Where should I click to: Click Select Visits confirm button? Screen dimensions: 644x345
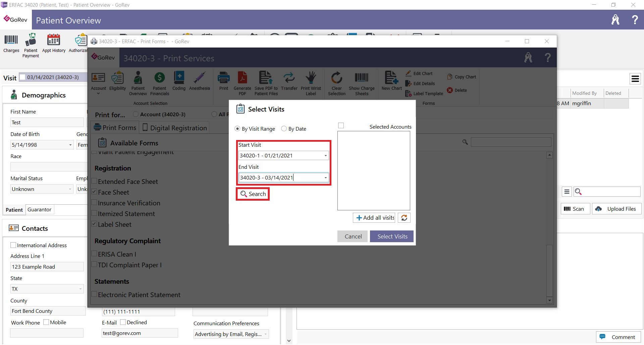(392, 236)
